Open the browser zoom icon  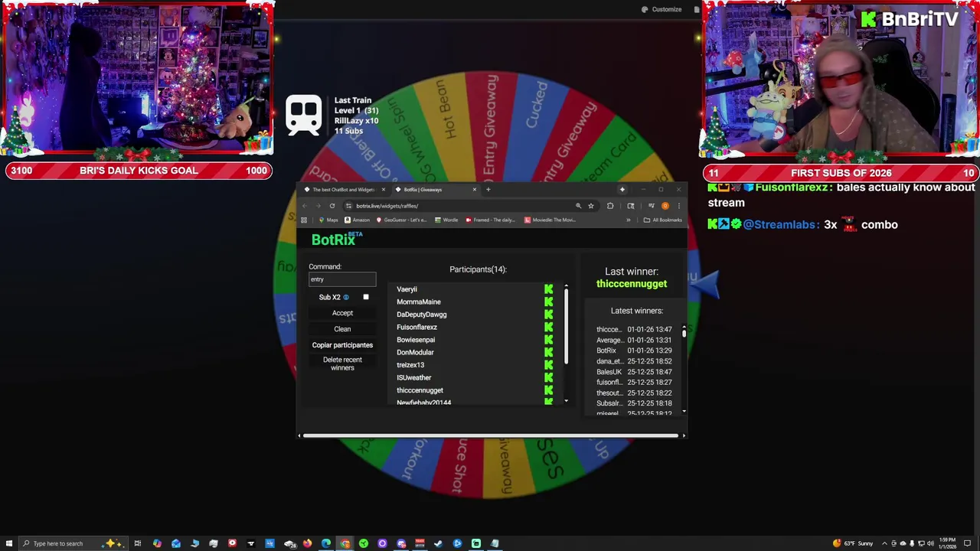click(x=578, y=206)
